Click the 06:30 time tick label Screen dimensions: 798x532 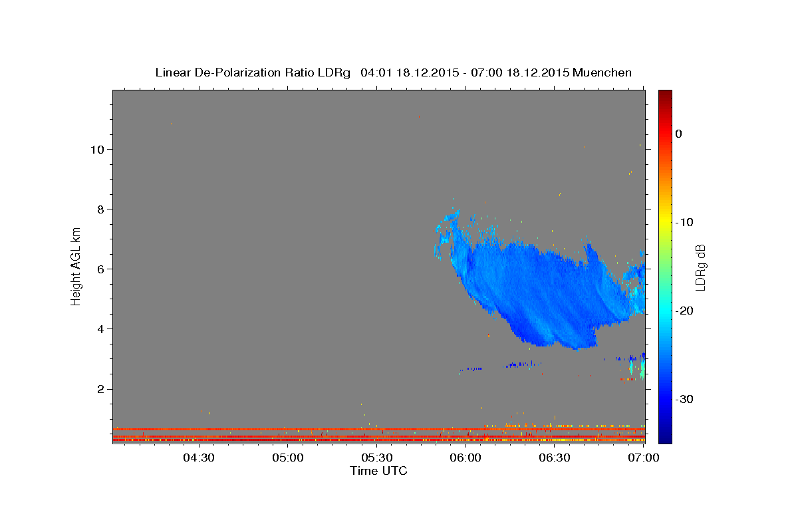coord(555,458)
